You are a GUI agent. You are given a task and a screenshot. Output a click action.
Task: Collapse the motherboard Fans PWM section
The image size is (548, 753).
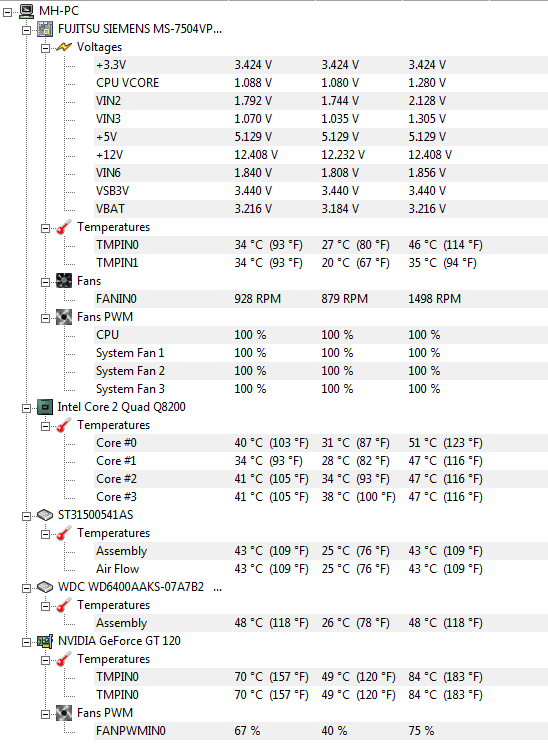[x=46, y=318]
